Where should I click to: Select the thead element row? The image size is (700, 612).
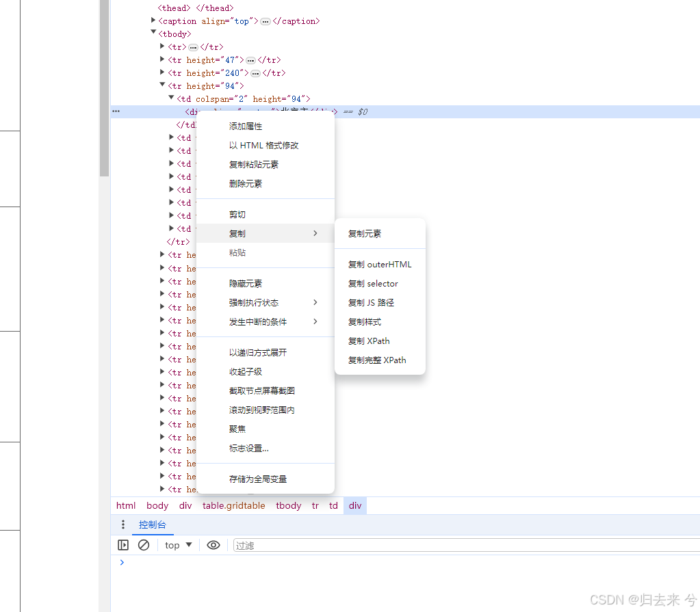[x=196, y=8]
